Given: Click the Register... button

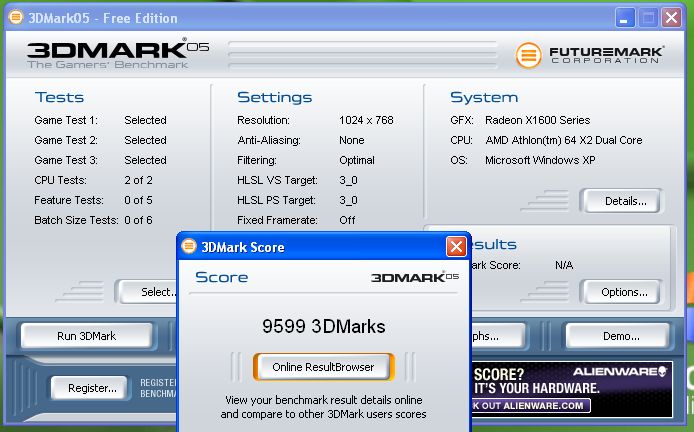Looking at the screenshot, I should [91, 388].
